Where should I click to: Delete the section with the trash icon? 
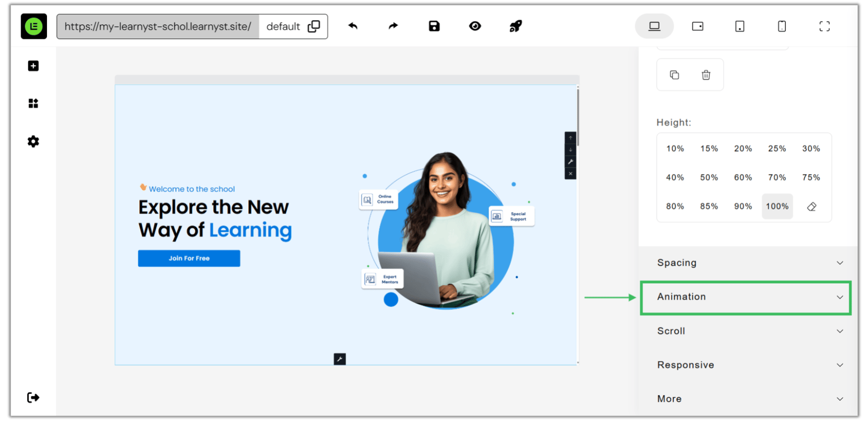[x=706, y=75]
